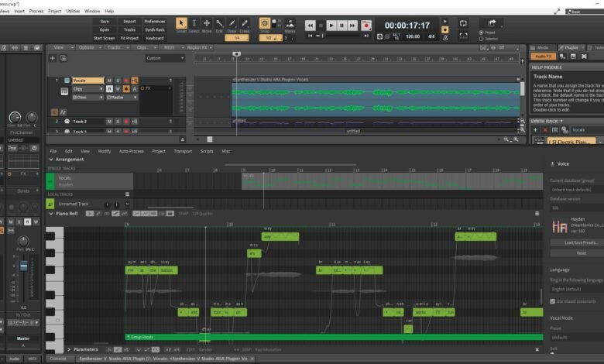This screenshot has width=604, height=364.
Task: Click the red Record button
Action: click(x=365, y=26)
